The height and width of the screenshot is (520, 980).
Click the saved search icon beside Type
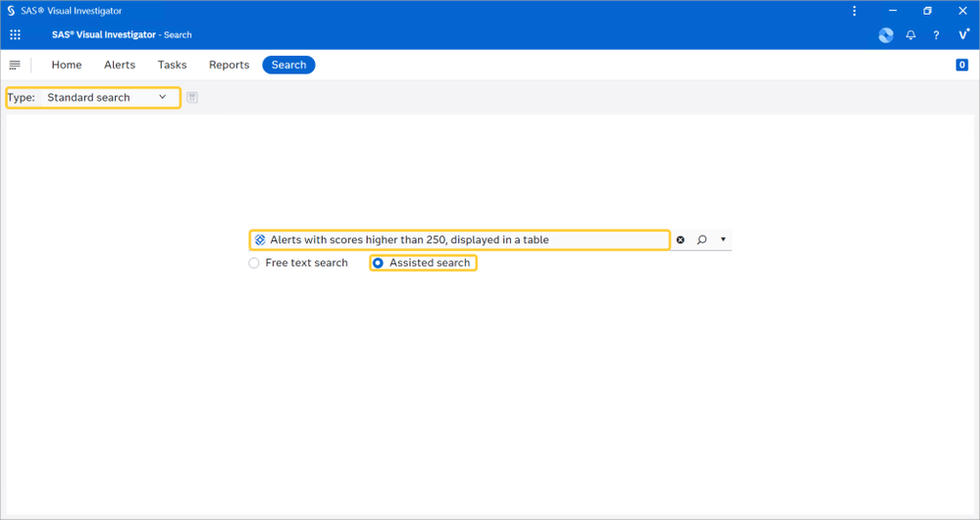(192, 97)
